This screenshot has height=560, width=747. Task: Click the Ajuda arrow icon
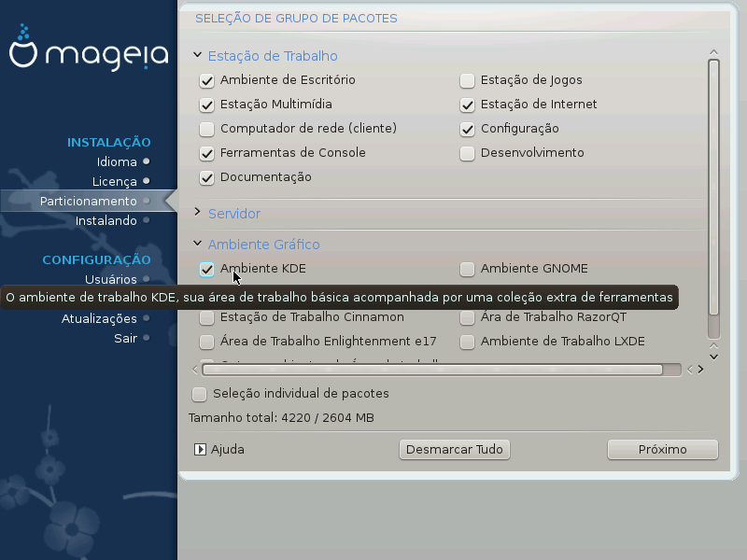(x=200, y=450)
